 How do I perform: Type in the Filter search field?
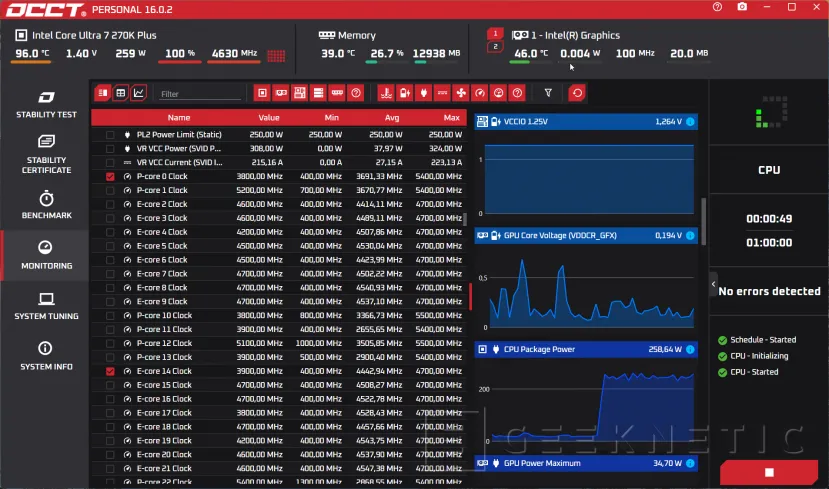[x=200, y=94]
